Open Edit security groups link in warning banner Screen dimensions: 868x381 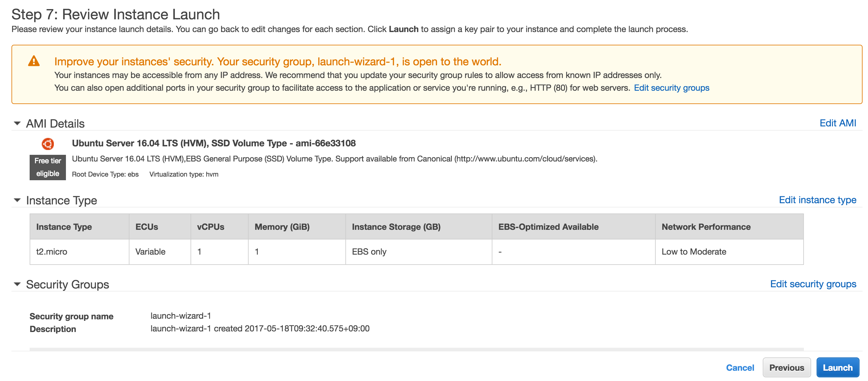pyautogui.click(x=671, y=88)
